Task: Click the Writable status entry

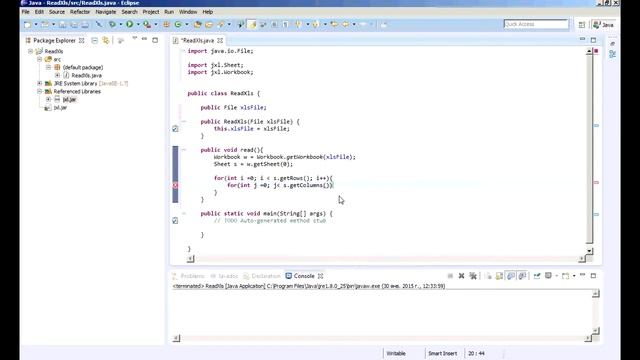Action: pos(396,353)
